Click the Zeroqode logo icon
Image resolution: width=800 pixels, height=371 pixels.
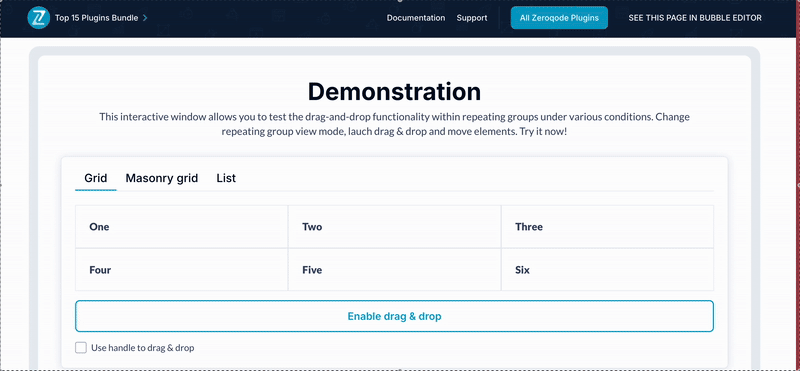coord(38,18)
